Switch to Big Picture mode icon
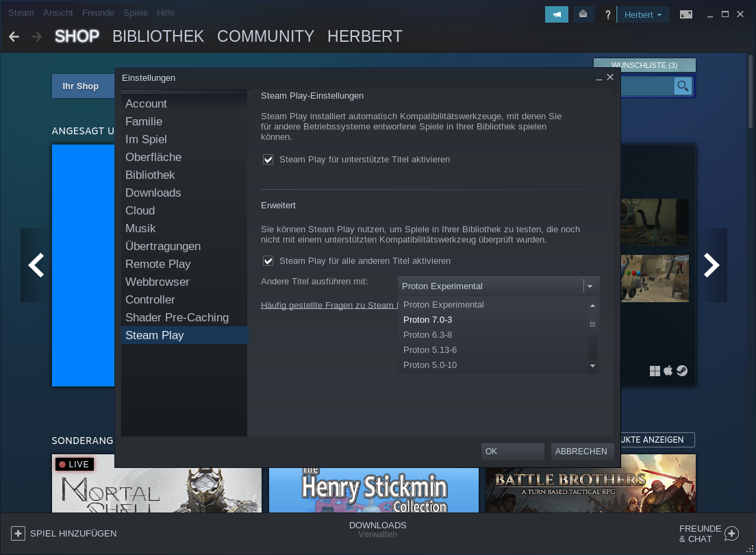 [685, 14]
